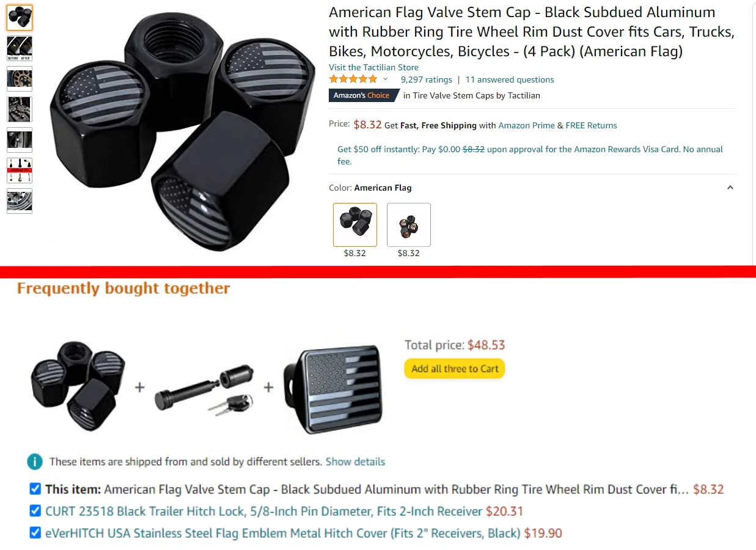View the Before/After thumbnail image
The width and height of the screenshot is (756, 550).
tap(20, 48)
